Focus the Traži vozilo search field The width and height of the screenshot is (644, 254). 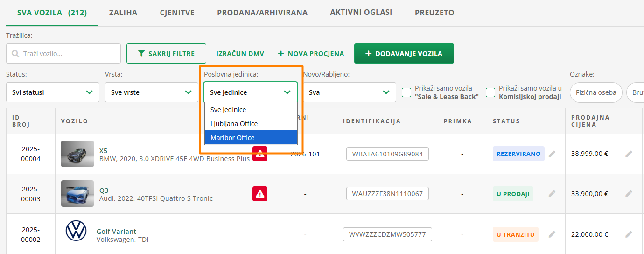(63, 54)
